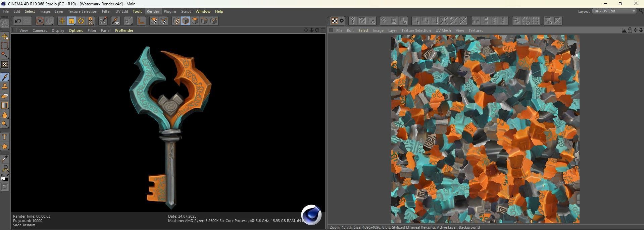Image resolution: width=644 pixels, height=230 pixels.
Task: Toggle the cube with point display mode
Action: 214,21
